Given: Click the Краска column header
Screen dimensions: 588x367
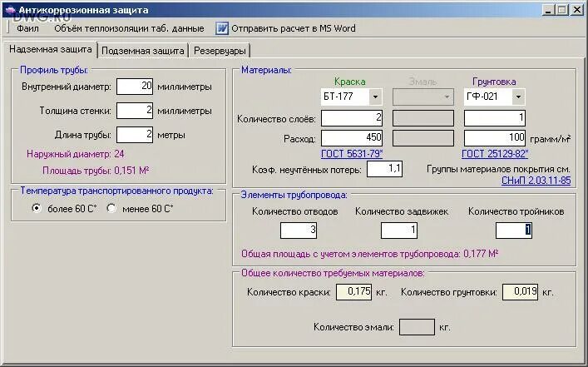Looking at the screenshot, I should 350,82.
